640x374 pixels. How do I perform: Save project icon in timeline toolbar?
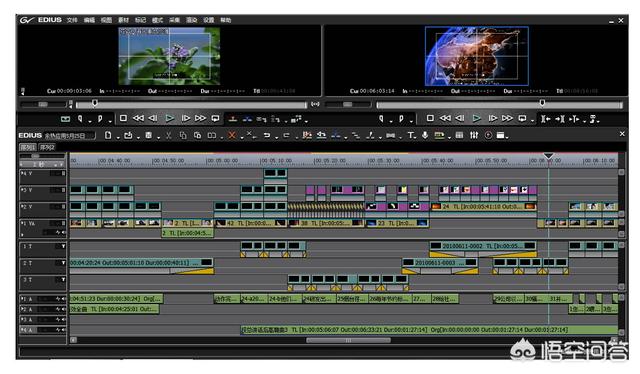click(x=149, y=135)
